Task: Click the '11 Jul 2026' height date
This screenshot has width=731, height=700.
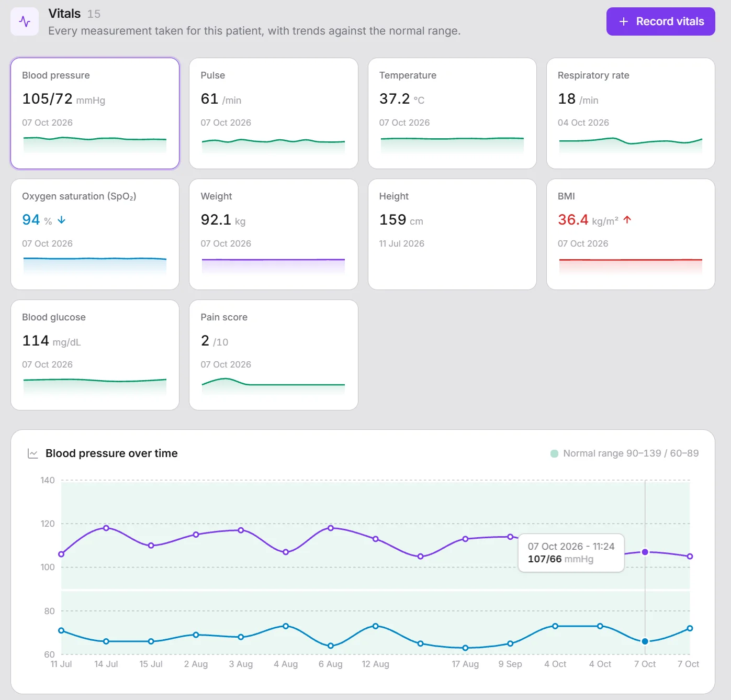Action: [402, 243]
